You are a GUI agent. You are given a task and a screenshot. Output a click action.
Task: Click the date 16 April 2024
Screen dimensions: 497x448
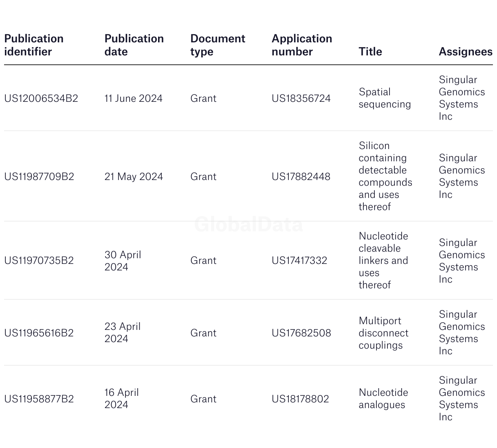[122, 399]
